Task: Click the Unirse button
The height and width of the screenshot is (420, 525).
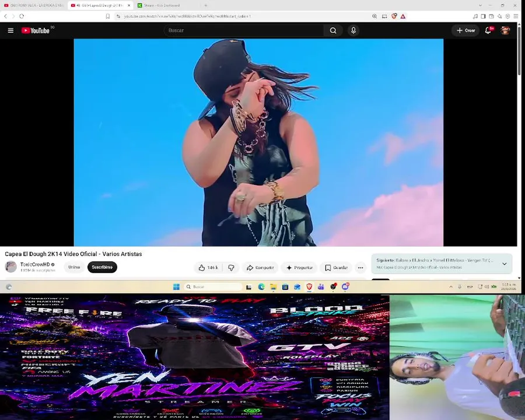Action: pos(74,267)
